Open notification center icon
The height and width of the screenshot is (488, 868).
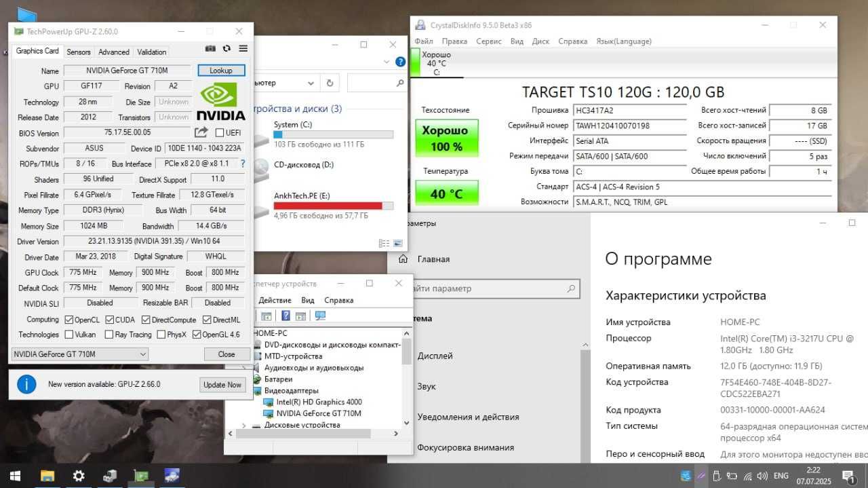(x=848, y=476)
